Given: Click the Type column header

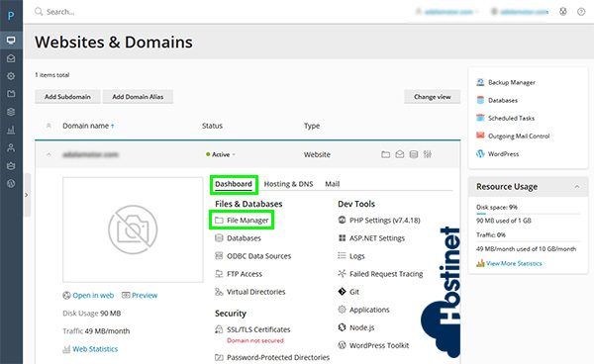Looking at the screenshot, I should pyautogui.click(x=312, y=126).
